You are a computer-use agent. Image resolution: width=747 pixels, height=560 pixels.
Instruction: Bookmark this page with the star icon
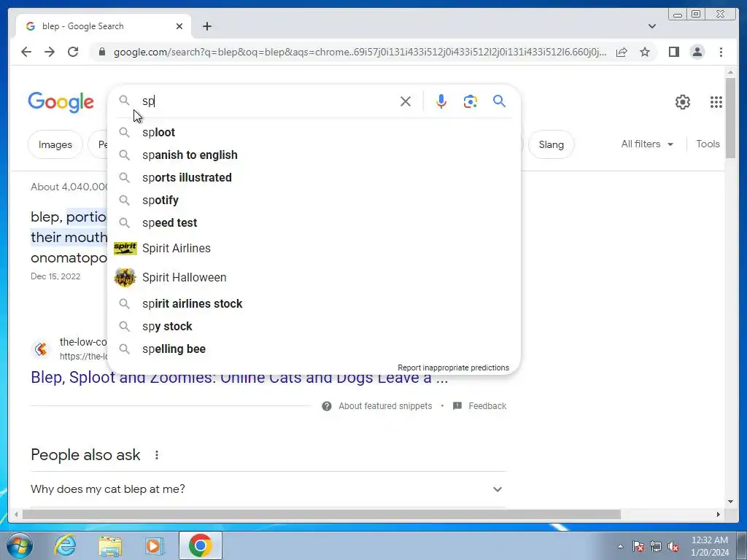(645, 52)
